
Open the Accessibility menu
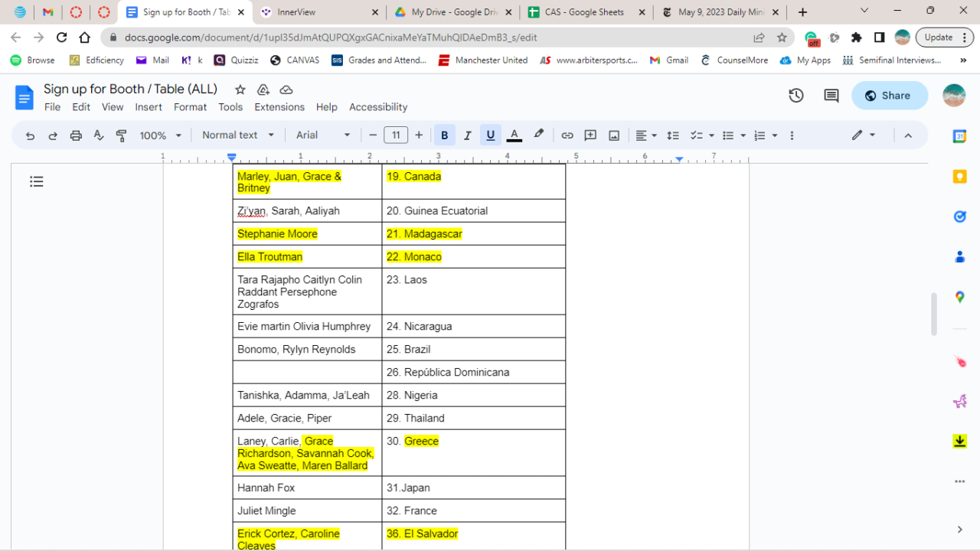coord(378,107)
